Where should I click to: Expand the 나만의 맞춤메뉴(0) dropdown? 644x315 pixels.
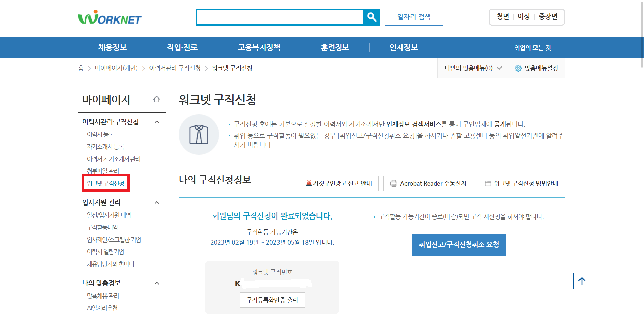point(473,68)
